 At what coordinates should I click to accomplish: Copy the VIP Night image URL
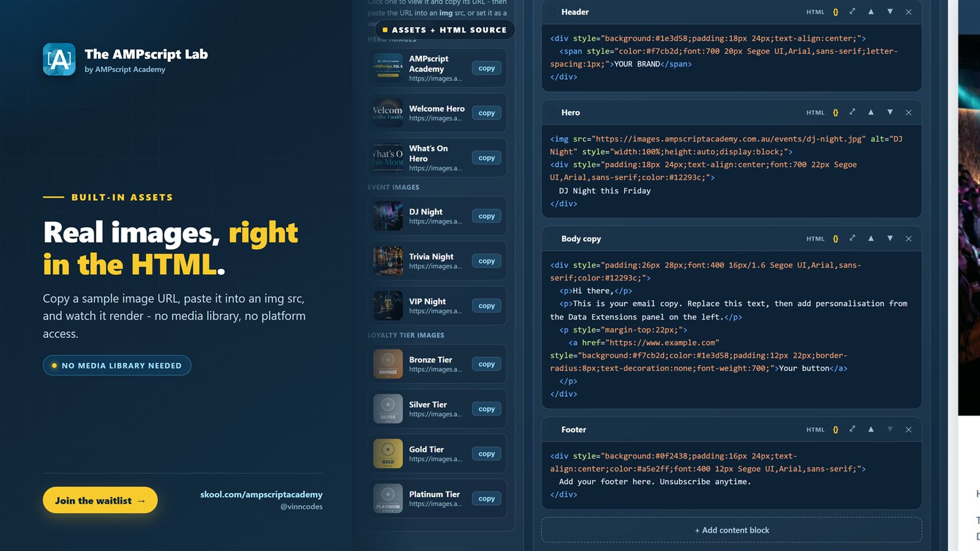(486, 305)
